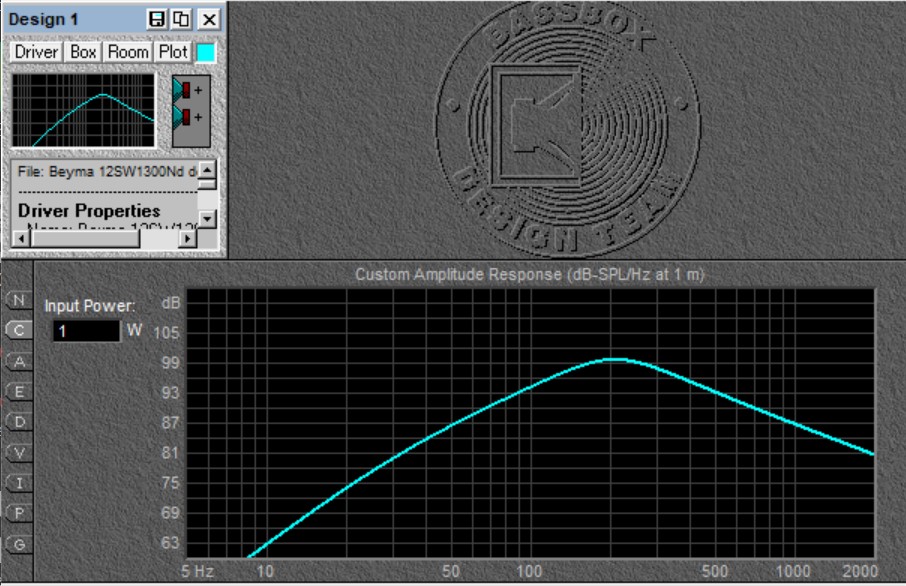Select the G graph button
The width and height of the screenshot is (906, 586).
click(x=19, y=544)
